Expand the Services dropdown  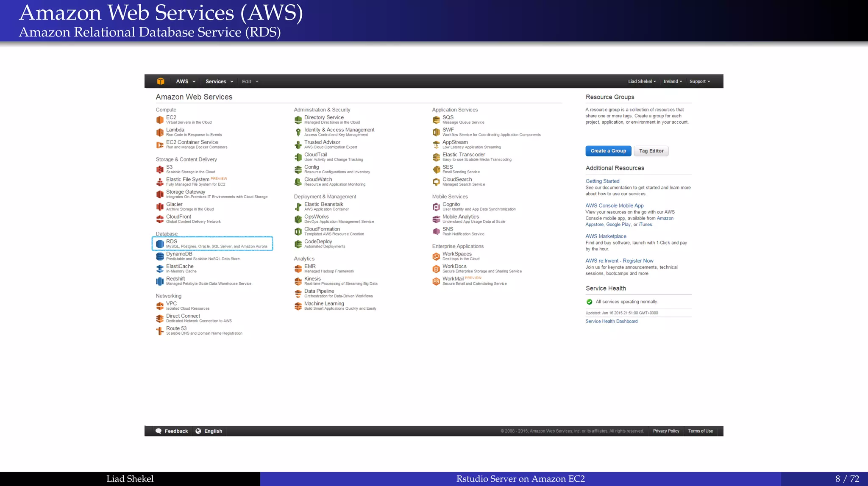coord(220,81)
